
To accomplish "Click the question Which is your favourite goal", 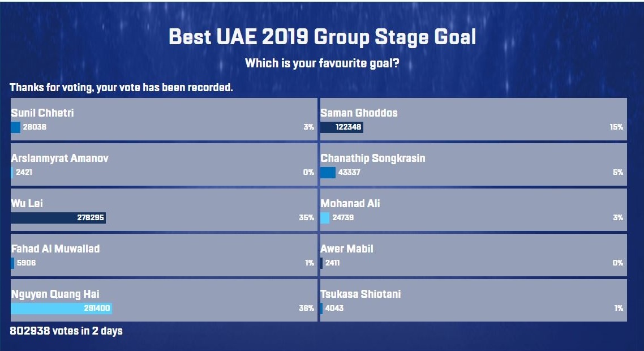I will (322, 64).
